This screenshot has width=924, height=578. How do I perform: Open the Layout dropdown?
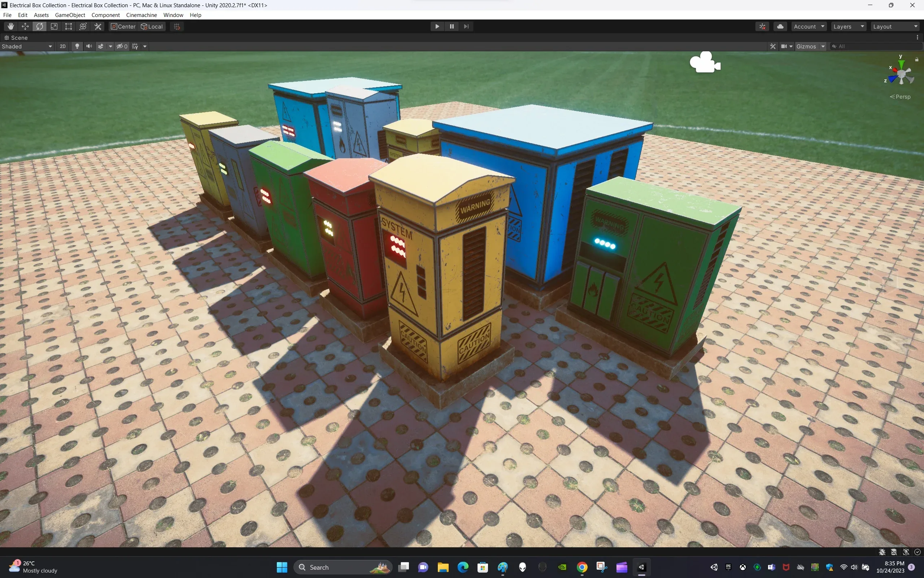895,26
